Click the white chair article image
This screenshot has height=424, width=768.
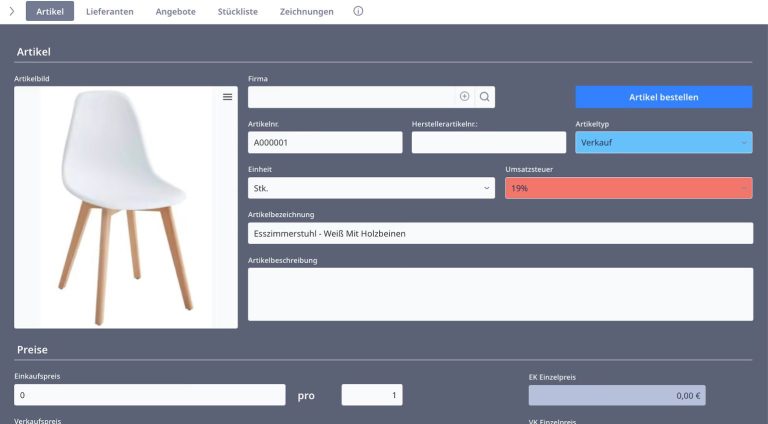(x=126, y=207)
